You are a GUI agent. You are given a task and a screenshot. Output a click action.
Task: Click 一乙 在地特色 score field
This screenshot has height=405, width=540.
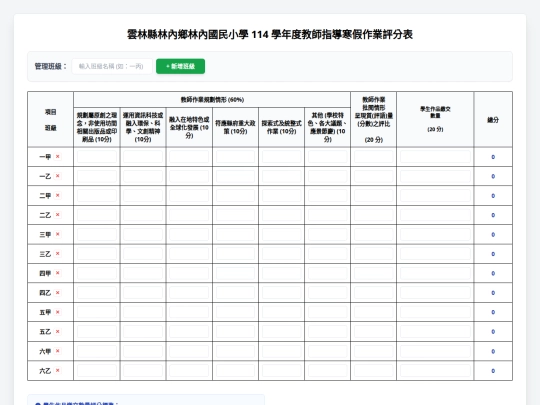point(189,176)
